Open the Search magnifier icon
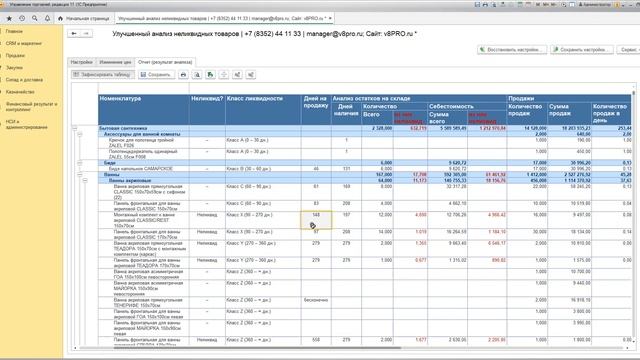 coord(35,18)
